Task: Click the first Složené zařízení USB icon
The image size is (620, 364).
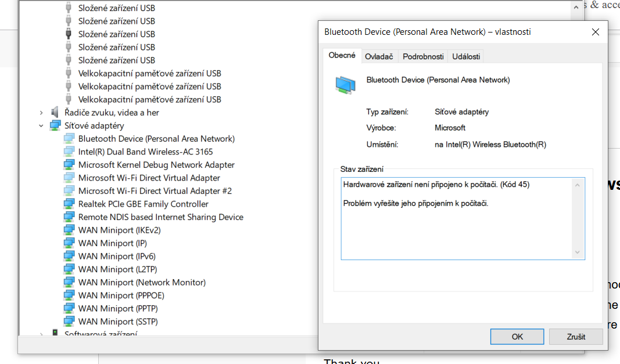Action: point(69,8)
